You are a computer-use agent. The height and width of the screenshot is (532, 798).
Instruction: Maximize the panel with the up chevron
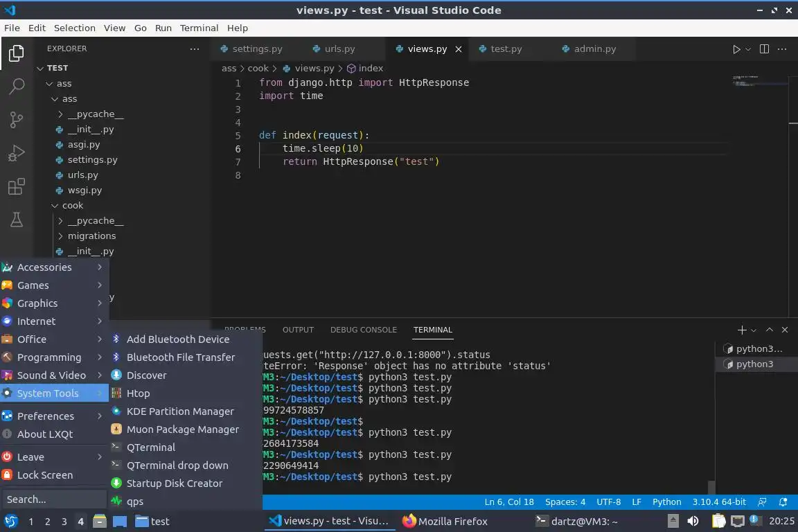tap(770, 330)
